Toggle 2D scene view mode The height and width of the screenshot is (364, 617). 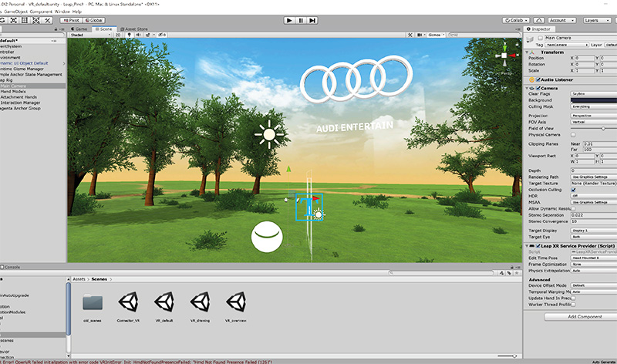(118, 35)
